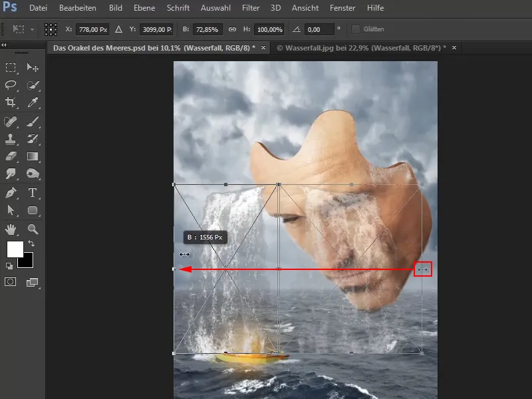Image resolution: width=532 pixels, height=399 pixels.
Task: Pick the black background color swatch
Action: point(27,262)
